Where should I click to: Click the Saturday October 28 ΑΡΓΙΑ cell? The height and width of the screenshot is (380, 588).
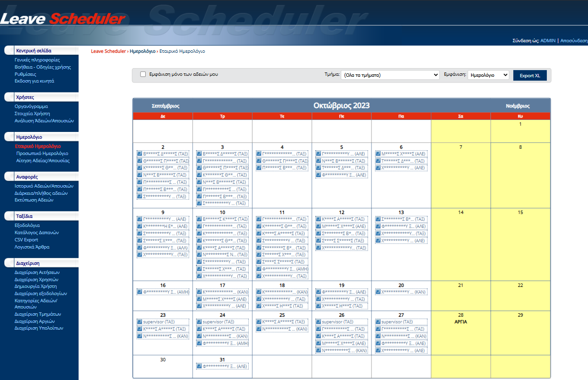point(461,332)
